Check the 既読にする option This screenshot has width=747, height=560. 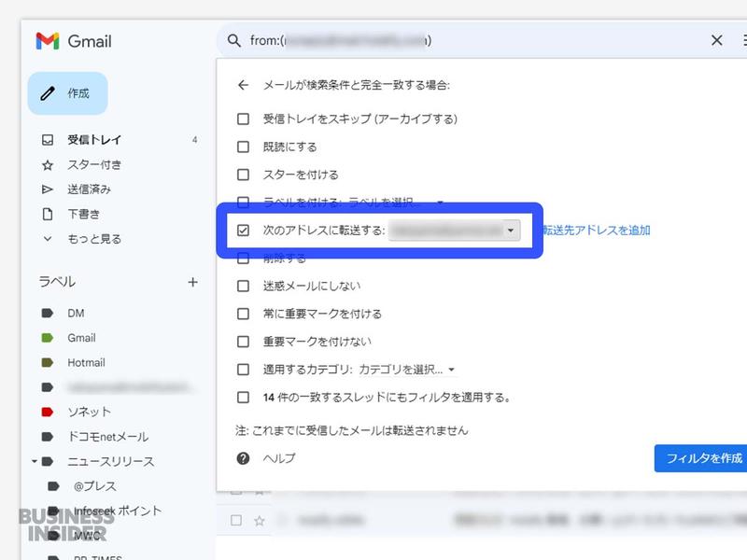coord(243,147)
